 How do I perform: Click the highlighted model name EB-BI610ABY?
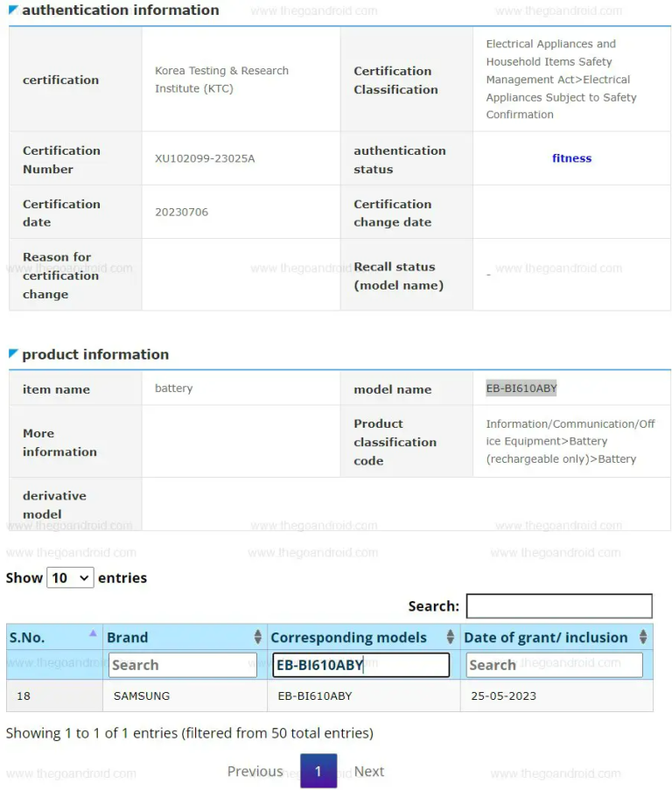click(x=521, y=388)
